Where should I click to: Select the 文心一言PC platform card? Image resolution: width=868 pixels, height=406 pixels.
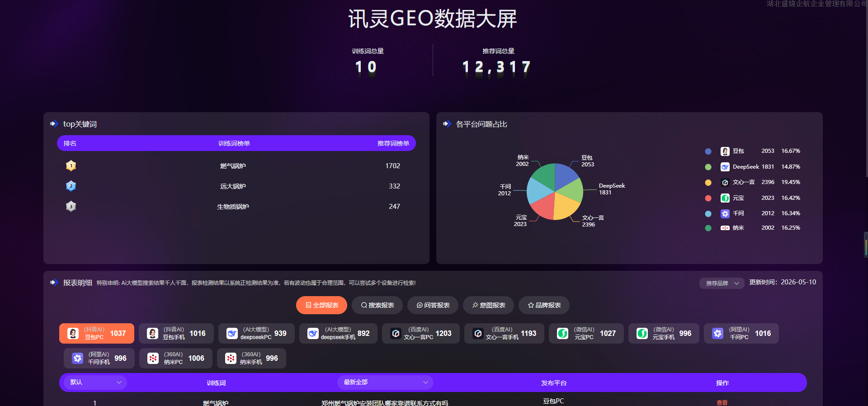pyautogui.click(x=421, y=334)
